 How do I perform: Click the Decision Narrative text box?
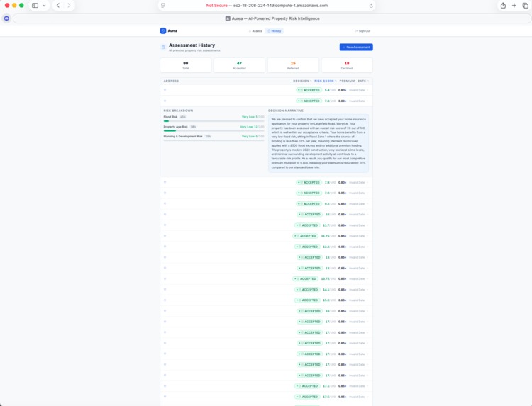[318, 143]
